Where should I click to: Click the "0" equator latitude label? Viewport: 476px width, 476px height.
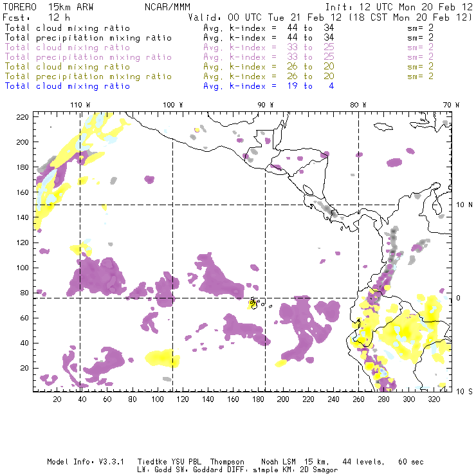click(459, 298)
